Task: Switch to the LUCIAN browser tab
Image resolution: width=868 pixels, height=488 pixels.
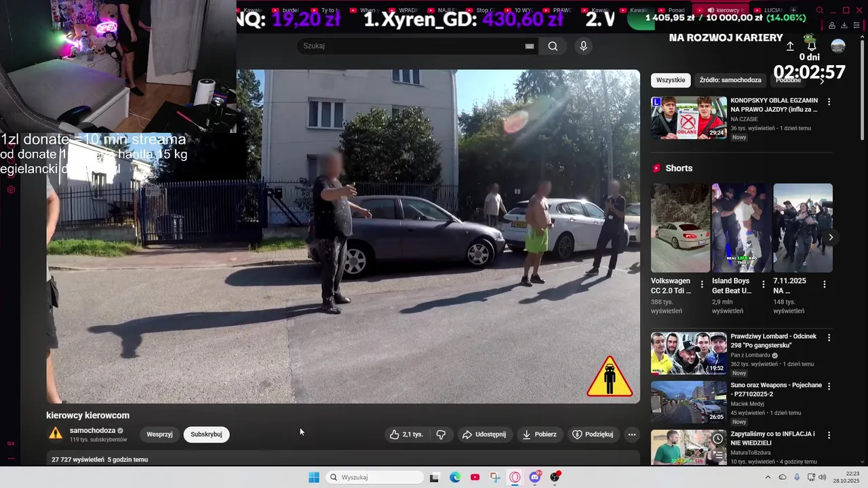Action: click(x=769, y=10)
